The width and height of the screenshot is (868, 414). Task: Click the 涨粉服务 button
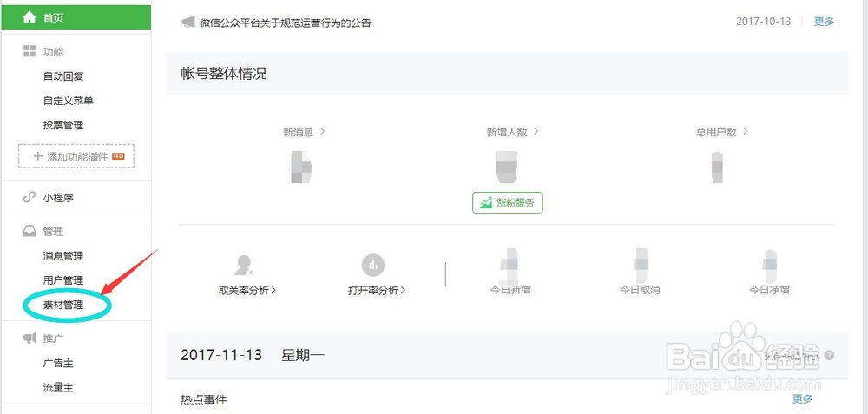[508, 202]
